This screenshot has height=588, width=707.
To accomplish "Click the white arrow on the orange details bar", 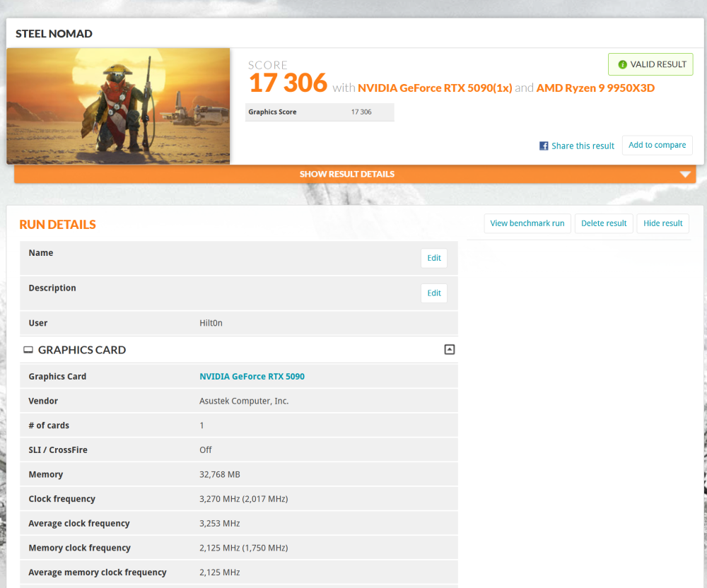I will 684,175.
